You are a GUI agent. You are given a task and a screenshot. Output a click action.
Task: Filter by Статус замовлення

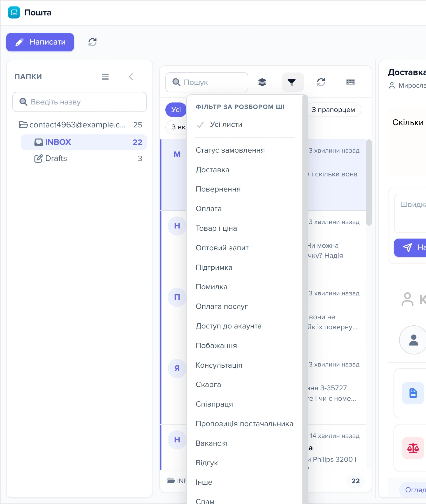(244, 150)
